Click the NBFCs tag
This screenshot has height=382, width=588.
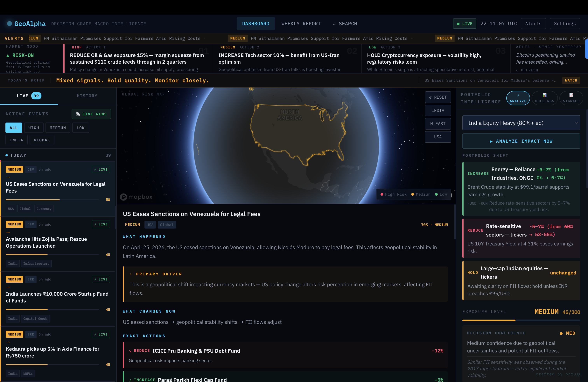(x=28, y=374)
